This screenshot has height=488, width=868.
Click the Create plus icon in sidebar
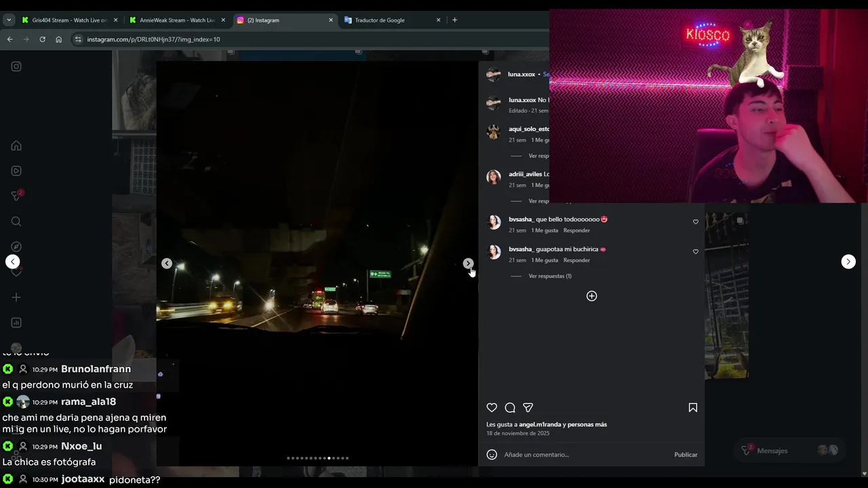16,298
